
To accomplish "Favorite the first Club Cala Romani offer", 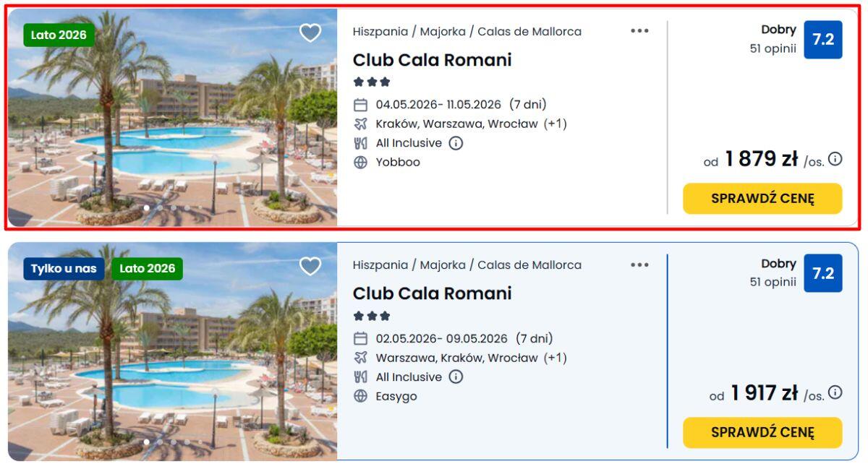I will (x=310, y=33).
